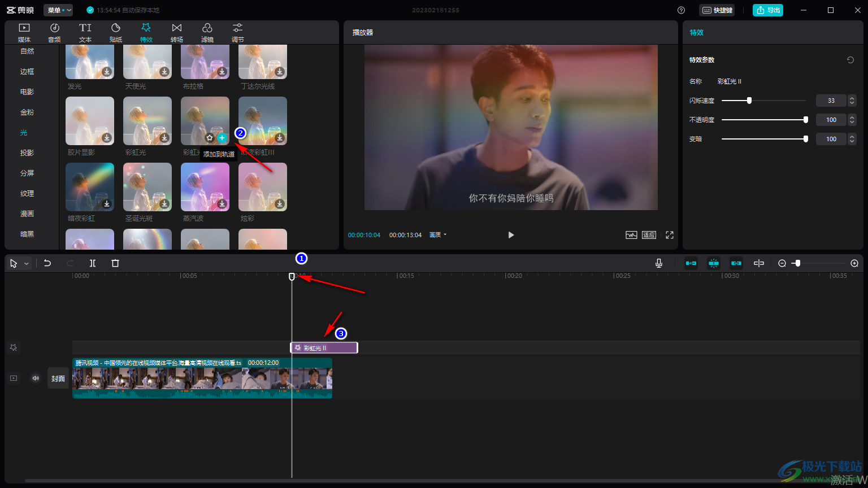Image resolution: width=868 pixels, height=488 pixels.
Task: Select the 漫画 effect category
Action: click(27, 214)
